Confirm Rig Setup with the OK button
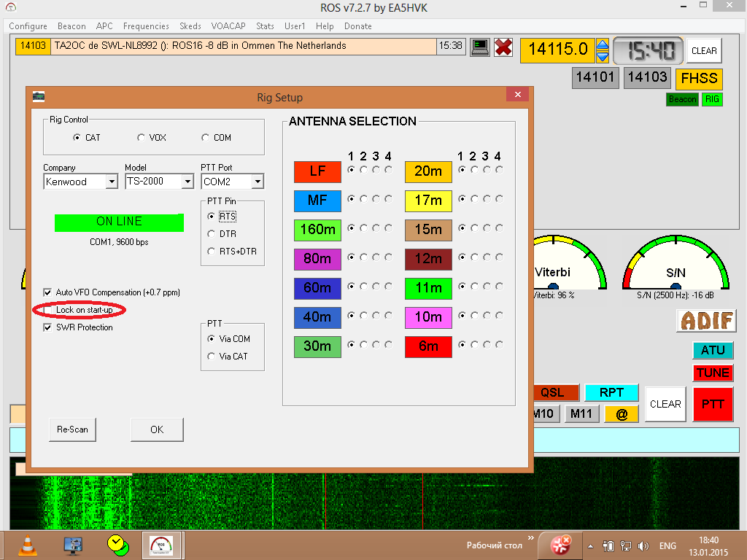Viewport: 747px width, 560px height. point(157,429)
